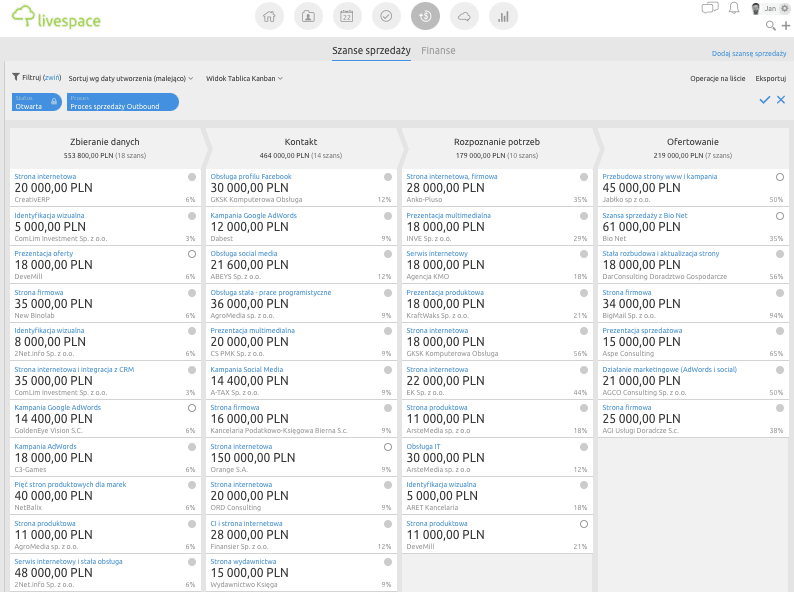Select the Zbieranie danych stage header
The image size is (794, 592).
point(105,148)
